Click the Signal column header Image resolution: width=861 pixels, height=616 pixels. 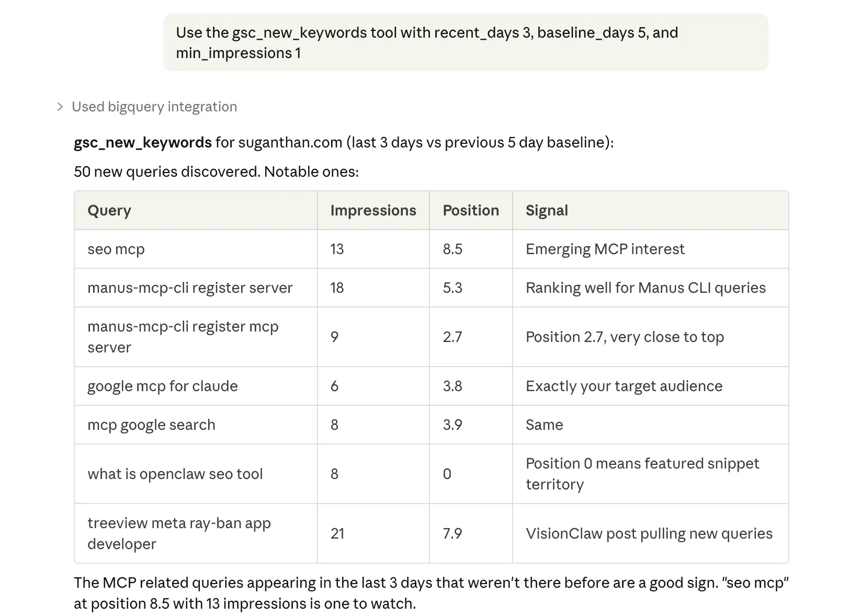547,211
